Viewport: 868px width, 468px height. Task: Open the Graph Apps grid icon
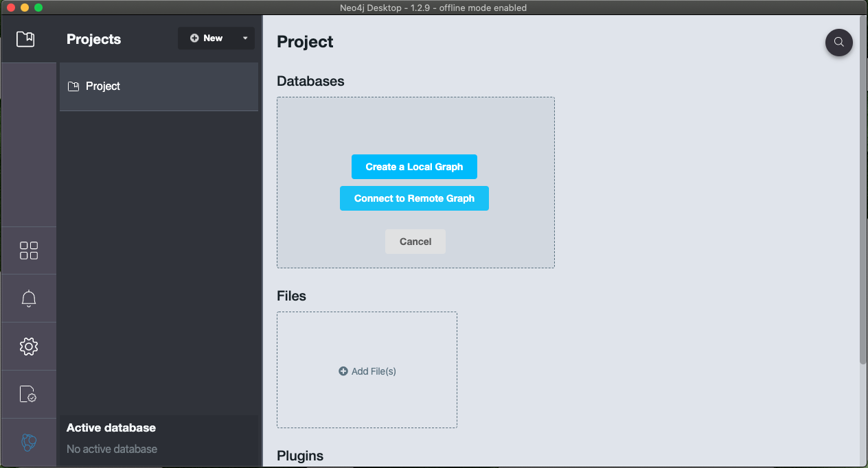[x=28, y=250]
